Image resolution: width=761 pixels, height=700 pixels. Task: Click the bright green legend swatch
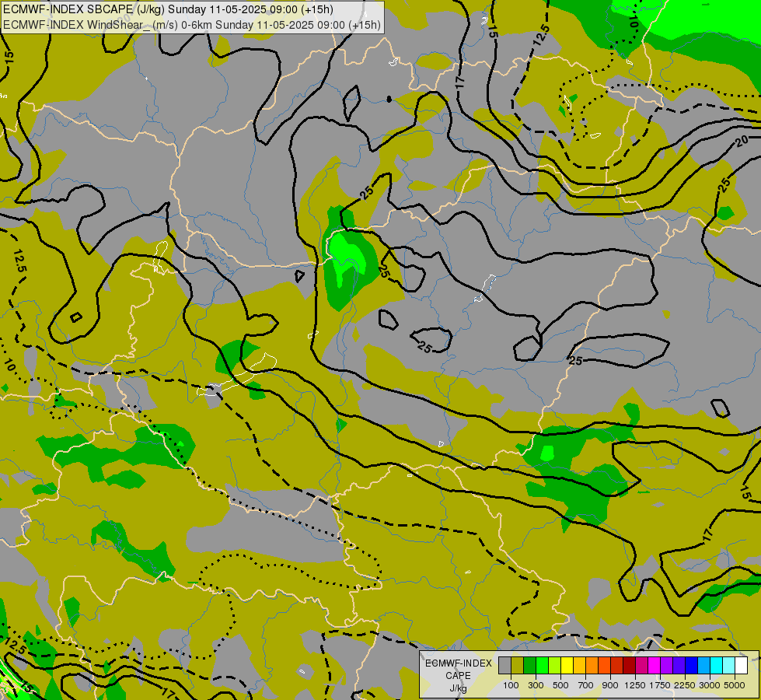(542, 666)
